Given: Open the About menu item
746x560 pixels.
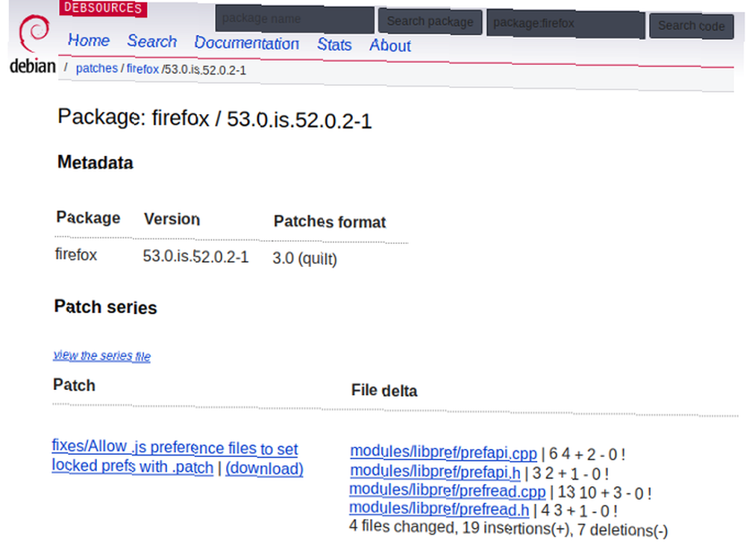Looking at the screenshot, I should pyautogui.click(x=390, y=45).
